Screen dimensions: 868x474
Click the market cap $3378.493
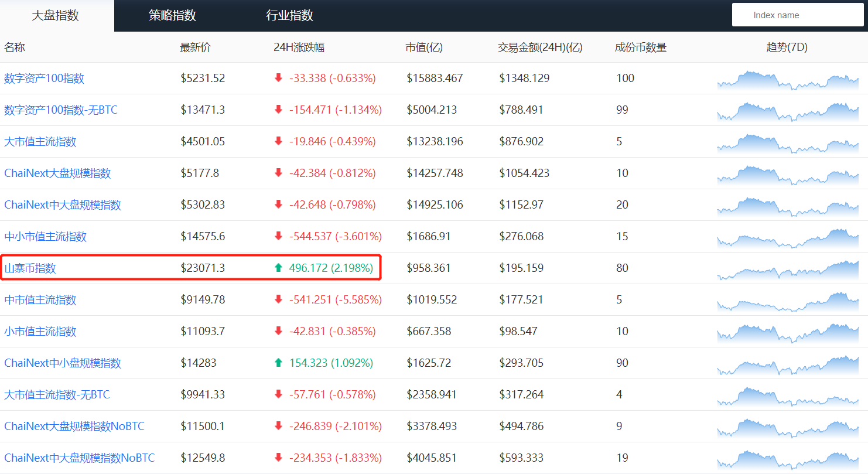tap(432, 427)
